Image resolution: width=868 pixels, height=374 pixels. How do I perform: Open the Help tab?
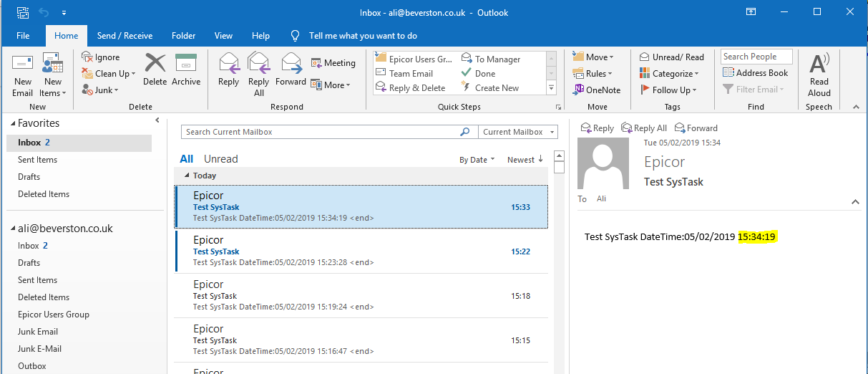pyautogui.click(x=261, y=36)
